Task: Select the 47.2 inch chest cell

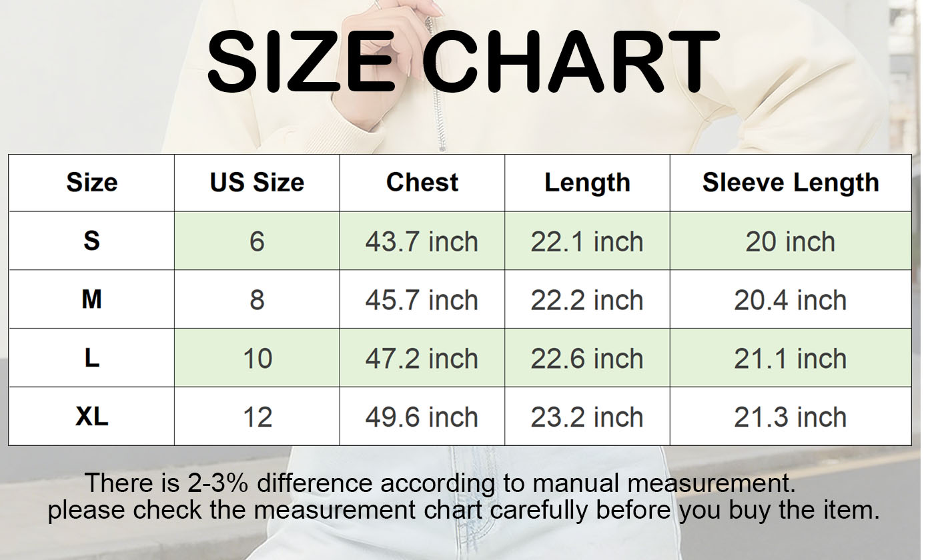Action: 422,359
